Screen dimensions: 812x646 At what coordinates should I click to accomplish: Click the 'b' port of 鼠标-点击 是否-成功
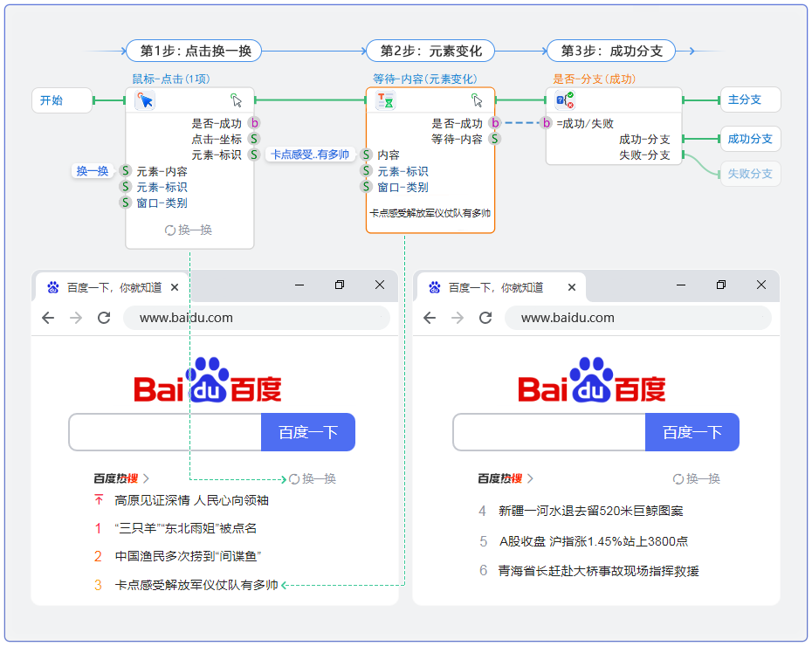[253, 123]
